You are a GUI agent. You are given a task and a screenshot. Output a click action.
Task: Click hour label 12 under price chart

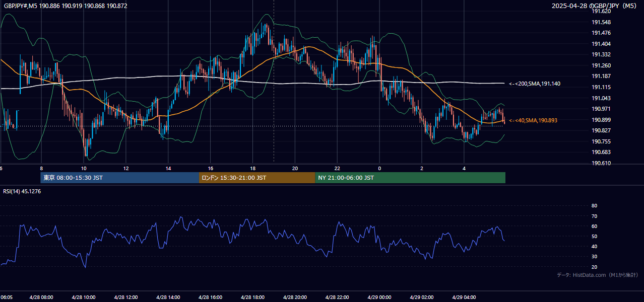pyautogui.click(x=126, y=168)
